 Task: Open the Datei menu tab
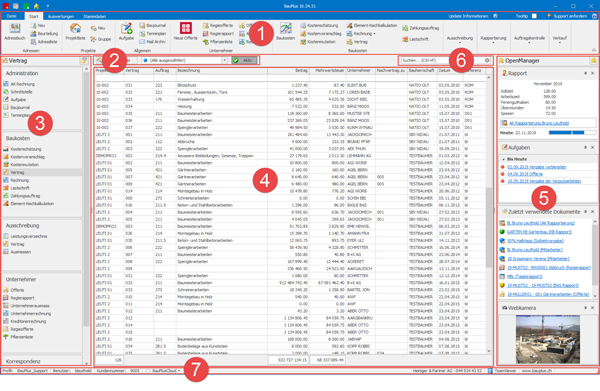point(11,16)
